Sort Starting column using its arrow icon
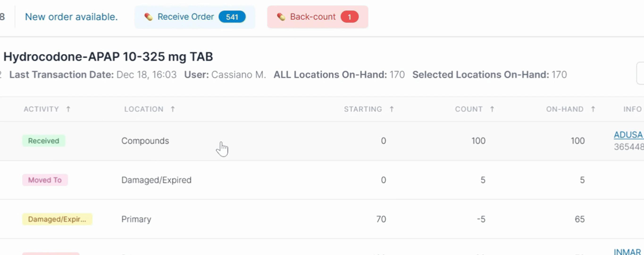The image size is (644, 255). click(392, 109)
